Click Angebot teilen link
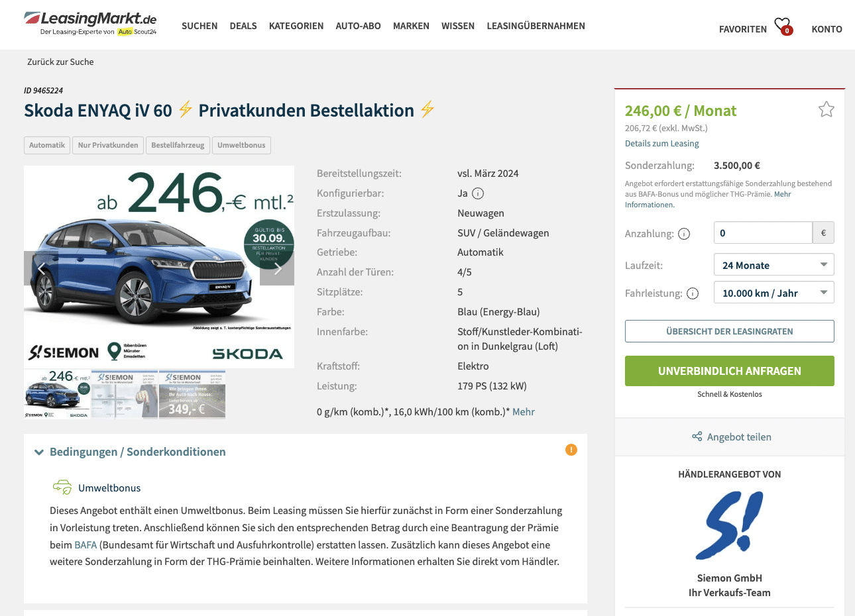The image size is (855, 616). (739, 437)
